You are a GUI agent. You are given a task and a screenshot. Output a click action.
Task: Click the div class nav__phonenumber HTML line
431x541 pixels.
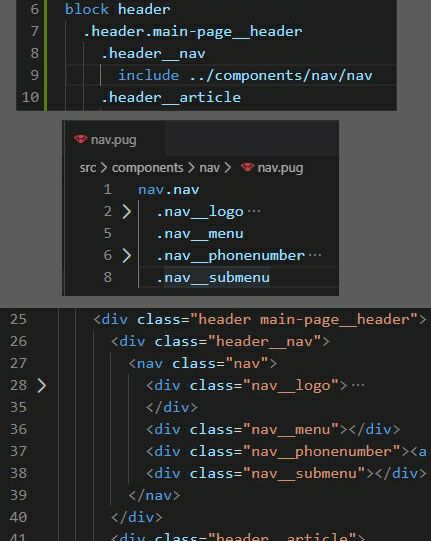[x=286, y=452]
